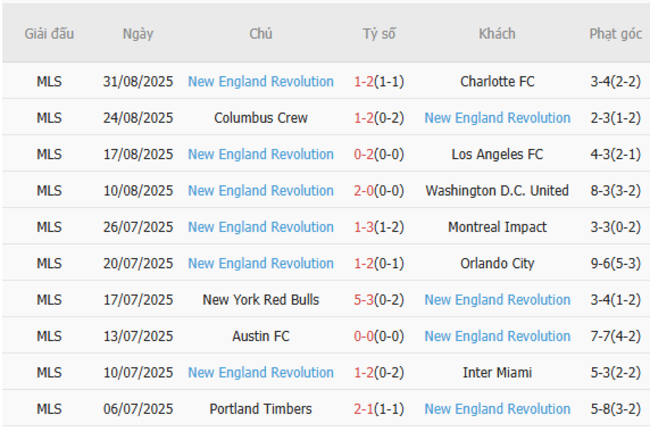This screenshot has height=440, width=650.
Task: Click New England Revolution link facing Charlotte FC
Action: (x=260, y=81)
